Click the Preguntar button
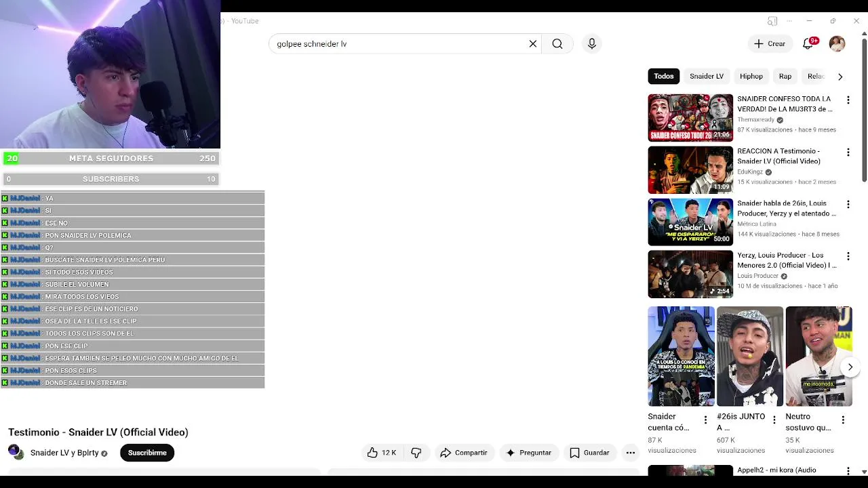The image size is (868, 488). [x=529, y=453]
